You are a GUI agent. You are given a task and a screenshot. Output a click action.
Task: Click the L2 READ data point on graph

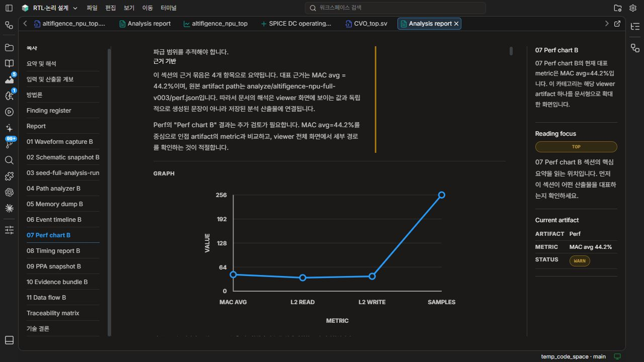point(302,278)
